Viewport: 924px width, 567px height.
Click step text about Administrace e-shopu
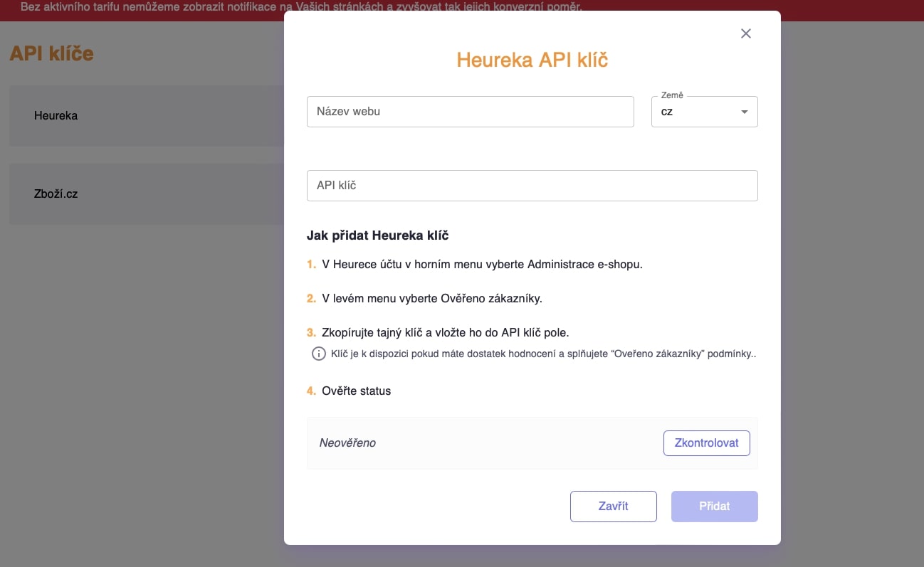pyautogui.click(x=482, y=265)
